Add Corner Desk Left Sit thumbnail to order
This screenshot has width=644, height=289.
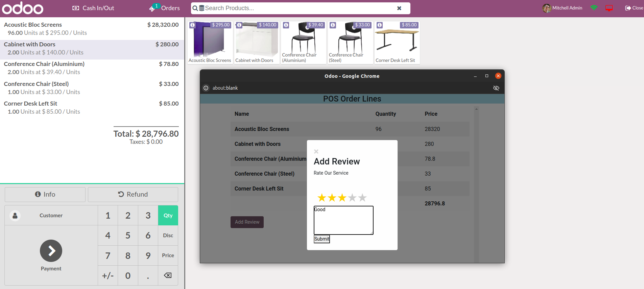[397, 42]
